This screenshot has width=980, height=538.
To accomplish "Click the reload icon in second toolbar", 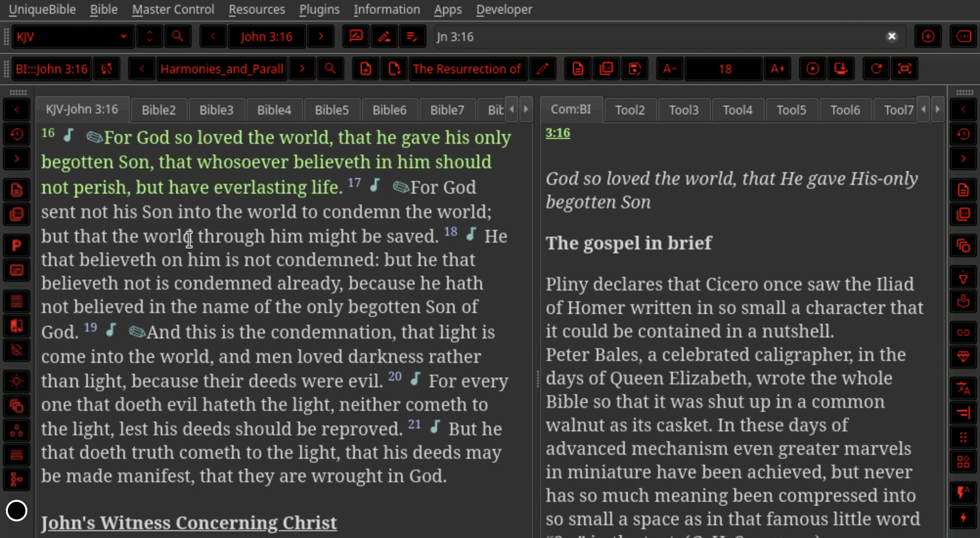I will tap(876, 69).
